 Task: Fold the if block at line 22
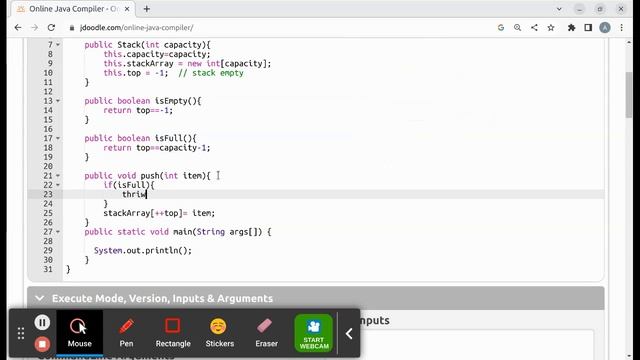click(x=58, y=185)
